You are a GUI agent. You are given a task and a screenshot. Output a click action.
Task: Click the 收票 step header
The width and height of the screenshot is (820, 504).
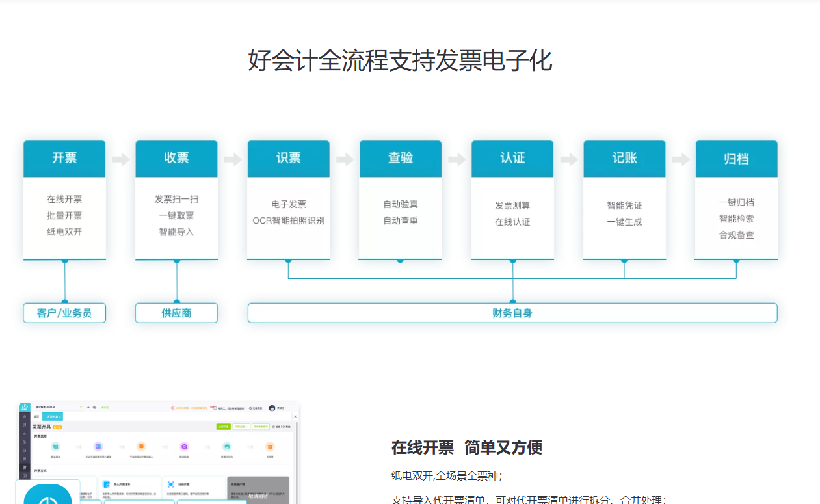tap(176, 158)
